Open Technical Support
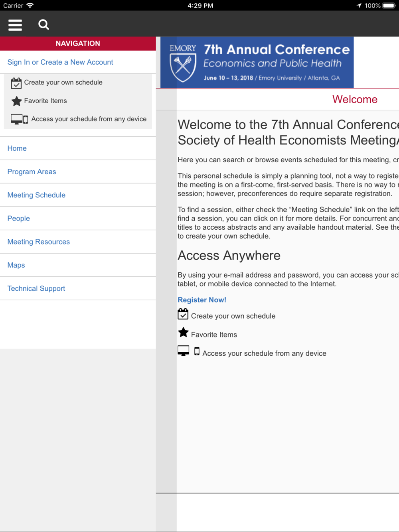Screen dimensions: 399x532 coord(78,288)
